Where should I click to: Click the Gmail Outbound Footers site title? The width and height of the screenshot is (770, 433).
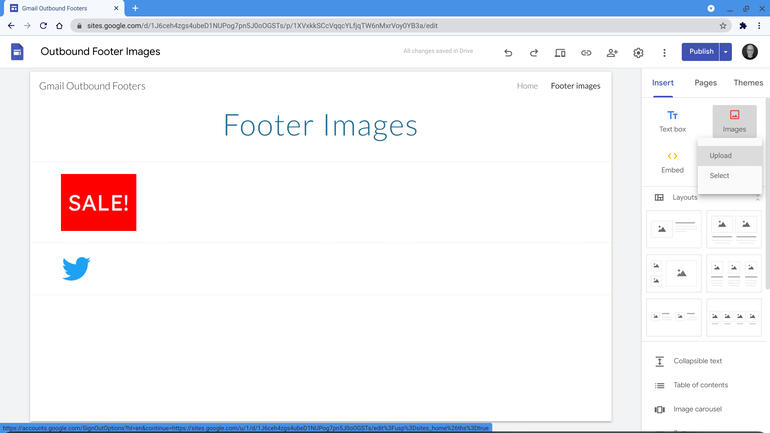[92, 86]
